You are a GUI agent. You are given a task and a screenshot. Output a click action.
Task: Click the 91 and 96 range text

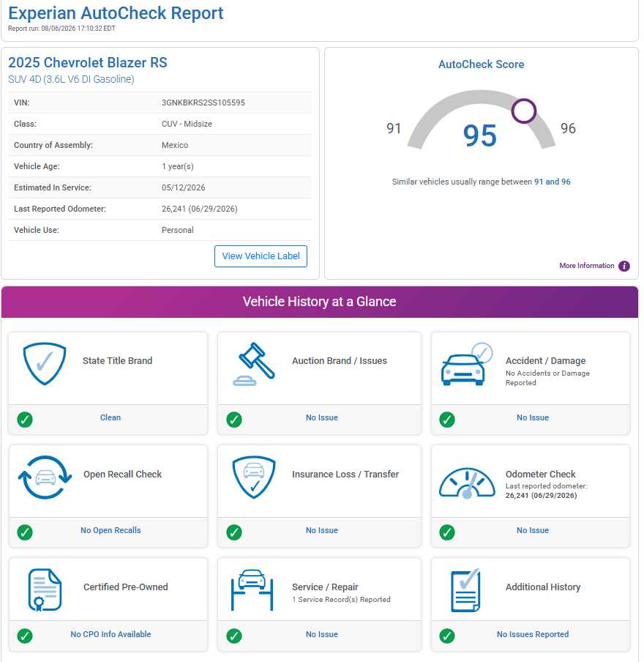552,182
